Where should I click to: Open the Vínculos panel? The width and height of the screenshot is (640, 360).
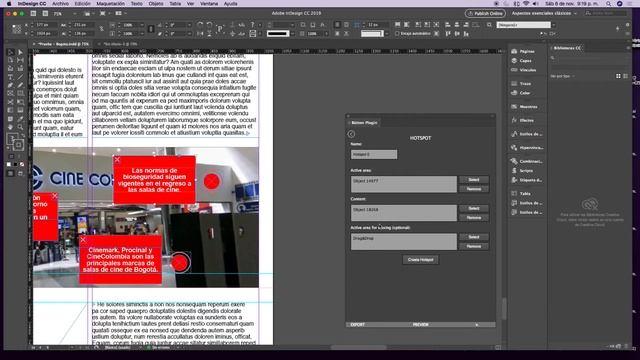[x=527, y=70]
